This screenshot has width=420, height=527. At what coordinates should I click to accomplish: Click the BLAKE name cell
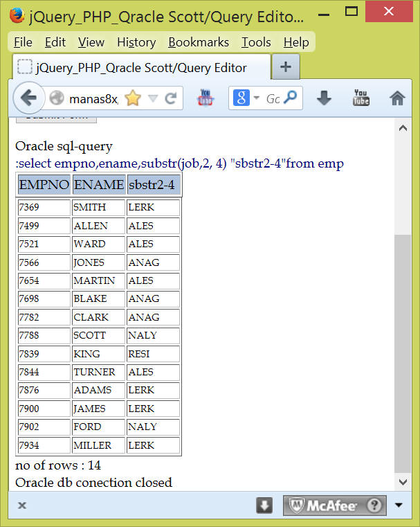(x=98, y=298)
